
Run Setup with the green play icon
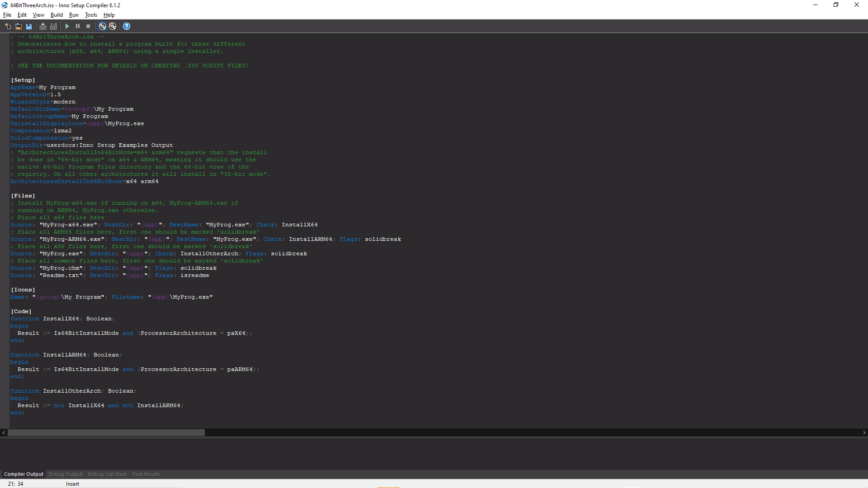coord(67,26)
